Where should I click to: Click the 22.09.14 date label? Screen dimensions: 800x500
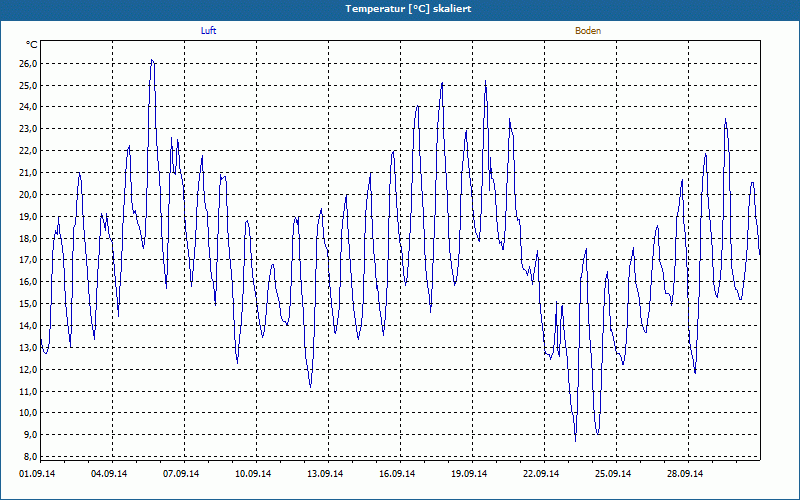point(541,474)
